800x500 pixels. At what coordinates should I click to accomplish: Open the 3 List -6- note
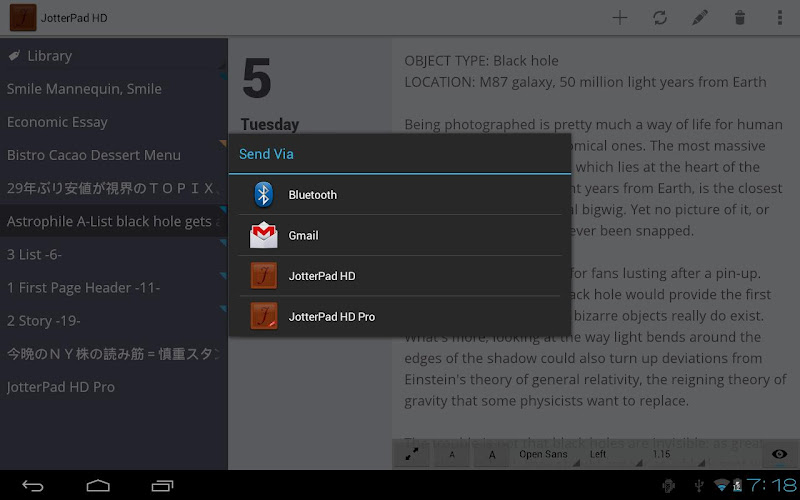pos(113,254)
